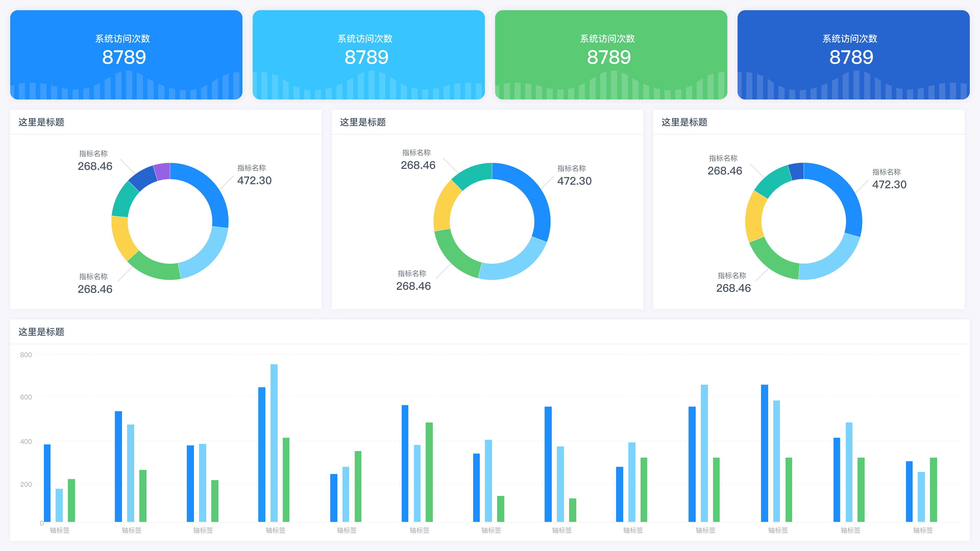Image resolution: width=980 pixels, height=551 pixels.
Task: Click the first axis label under bars
Action: pos(59,530)
